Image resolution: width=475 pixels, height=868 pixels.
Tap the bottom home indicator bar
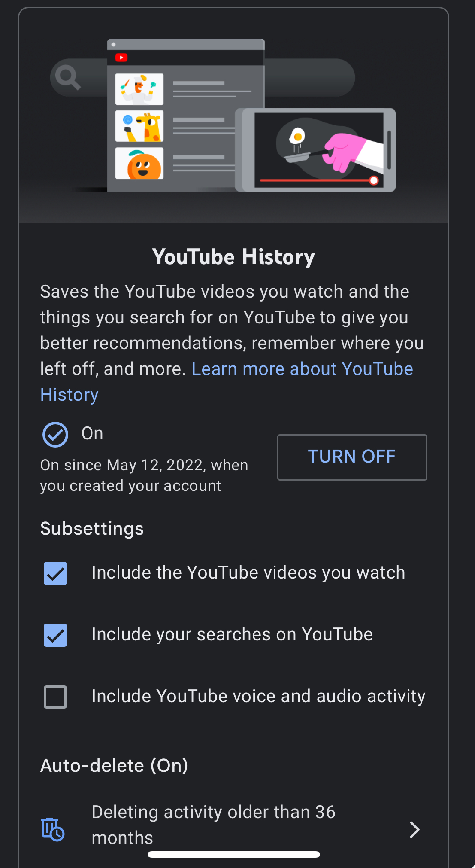pos(234,854)
